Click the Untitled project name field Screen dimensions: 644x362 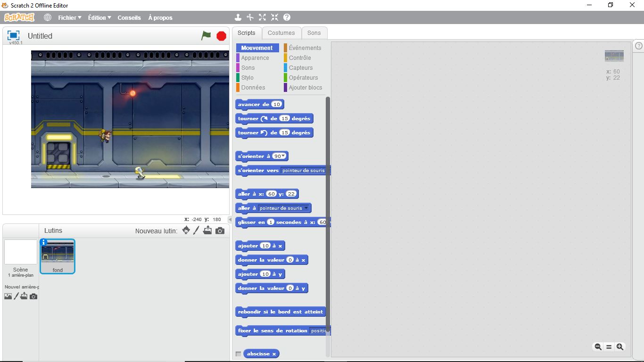[40, 36]
